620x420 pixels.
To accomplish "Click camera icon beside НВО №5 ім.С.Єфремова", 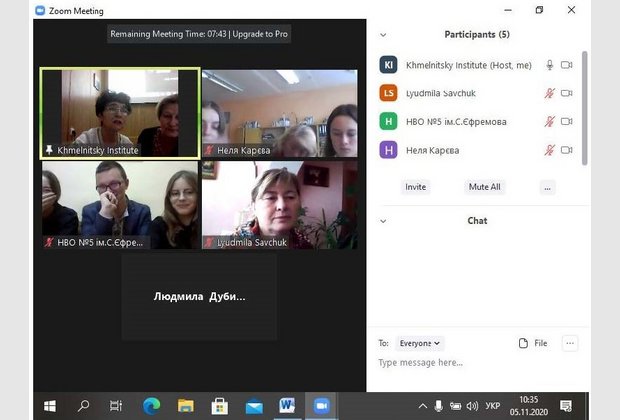I will pyautogui.click(x=567, y=121).
